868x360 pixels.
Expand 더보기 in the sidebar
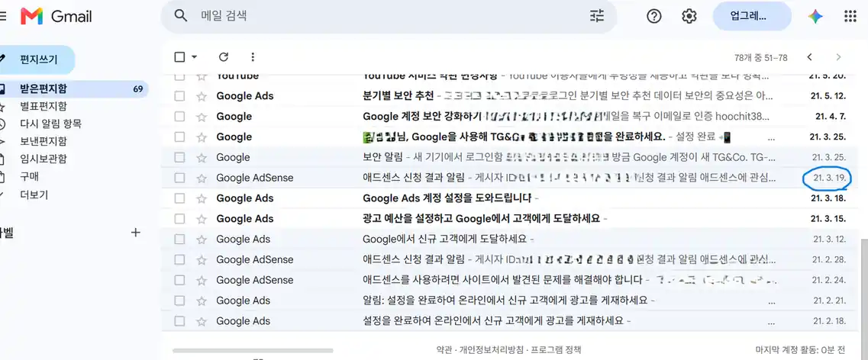tap(34, 194)
